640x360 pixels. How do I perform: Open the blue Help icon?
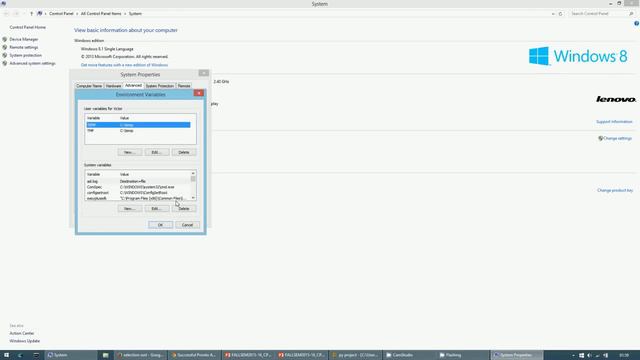pyautogui.click(x=636, y=24)
